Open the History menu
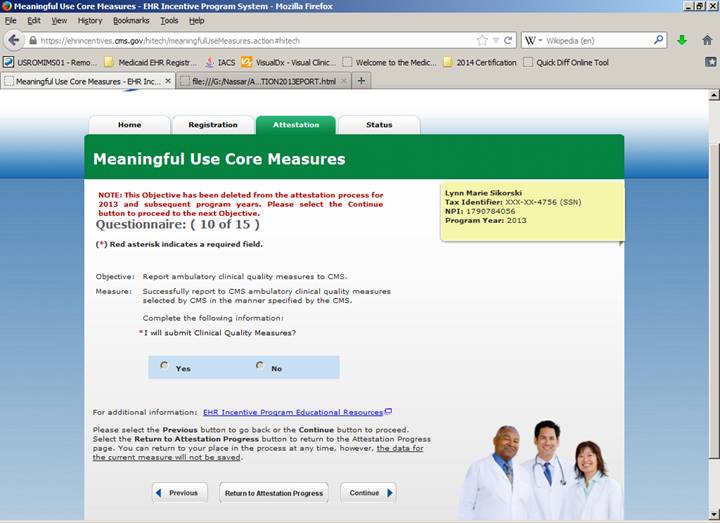 click(x=90, y=20)
